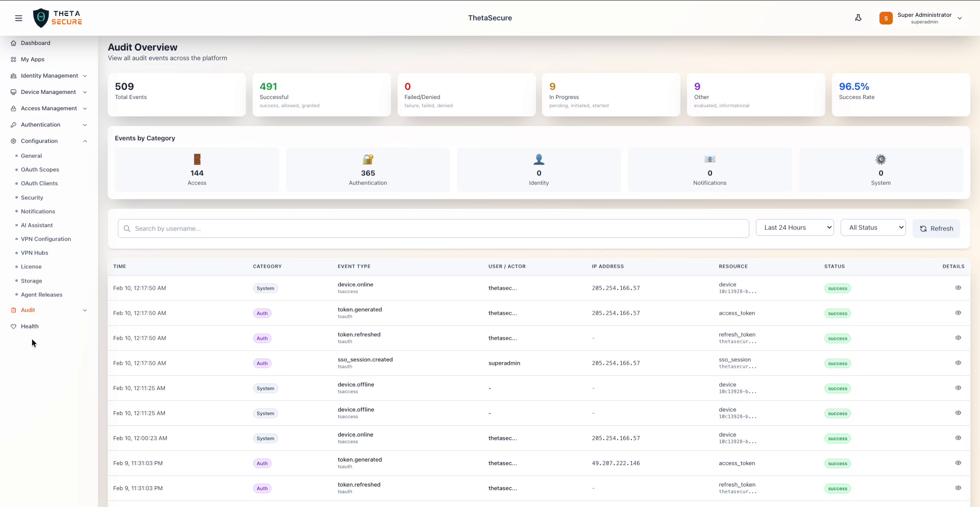The height and width of the screenshot is (507, 980).
Task: Select the Health heart icon in sidebar
Action: 13,326
